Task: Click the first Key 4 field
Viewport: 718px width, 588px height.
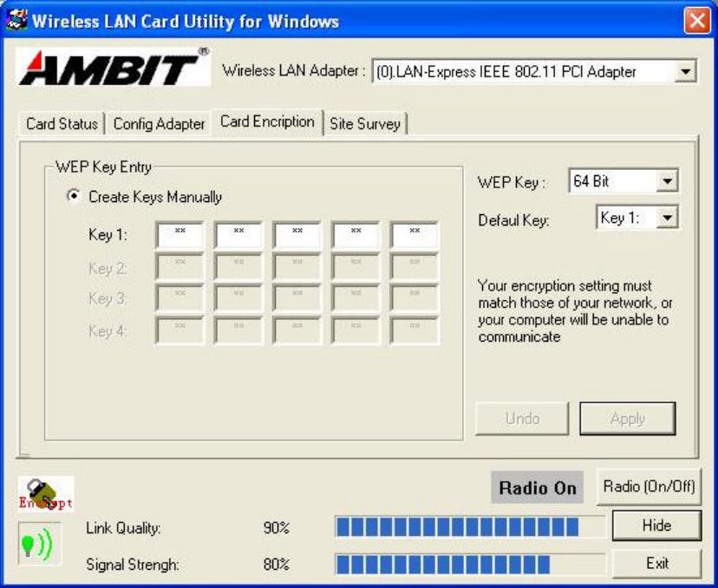Action: coord(179,330)
